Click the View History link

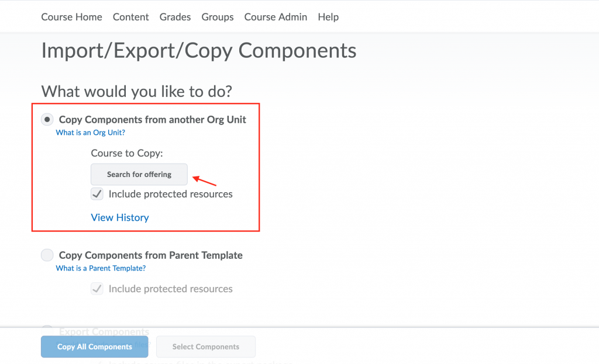click(x=119, y=217)
